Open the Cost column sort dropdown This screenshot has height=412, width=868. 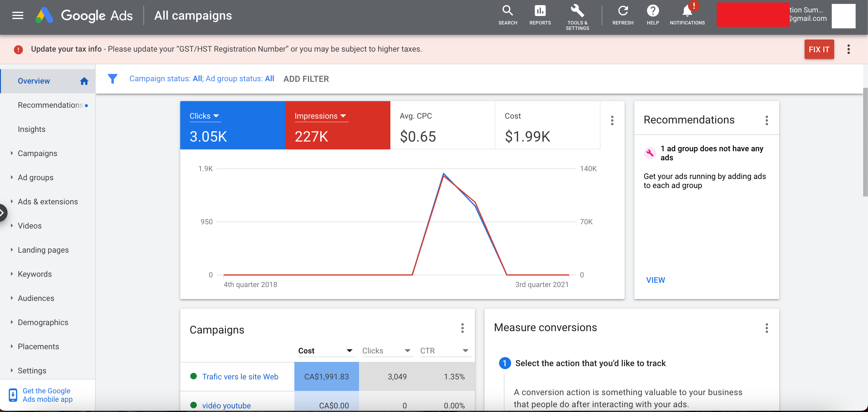(349, 350)
